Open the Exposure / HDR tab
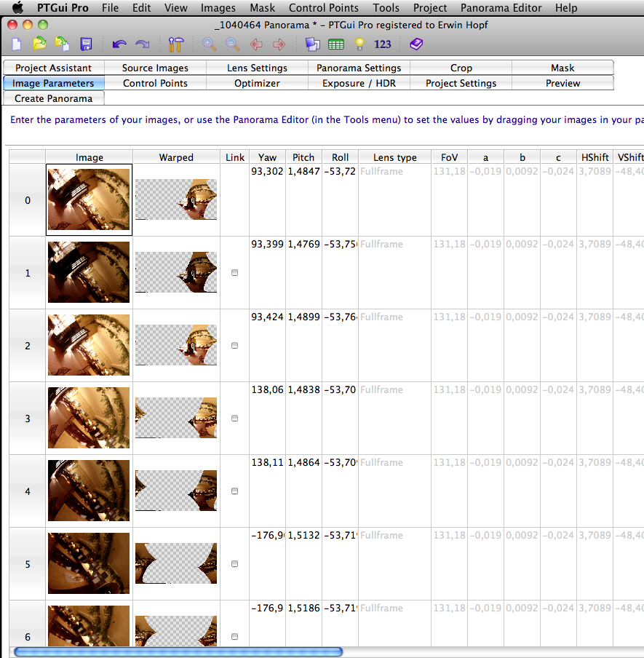This screenshot has height=658, width=644. pyautogui.click(x=359, y=83)
